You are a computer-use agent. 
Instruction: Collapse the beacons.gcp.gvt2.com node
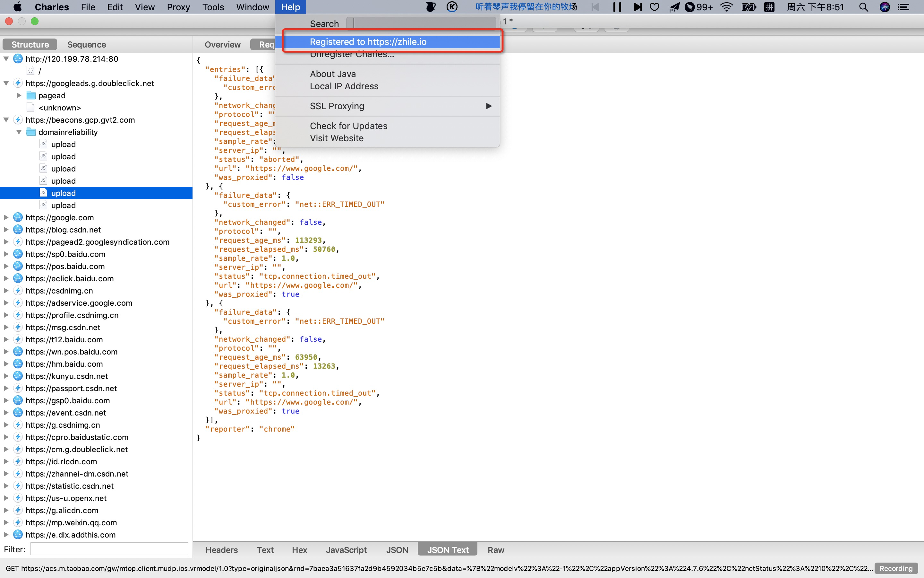(x=6, y=120)
